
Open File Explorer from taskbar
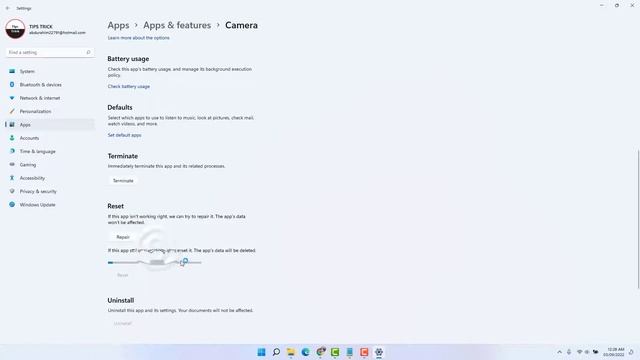pyautogui.click(x=291, y=352)
